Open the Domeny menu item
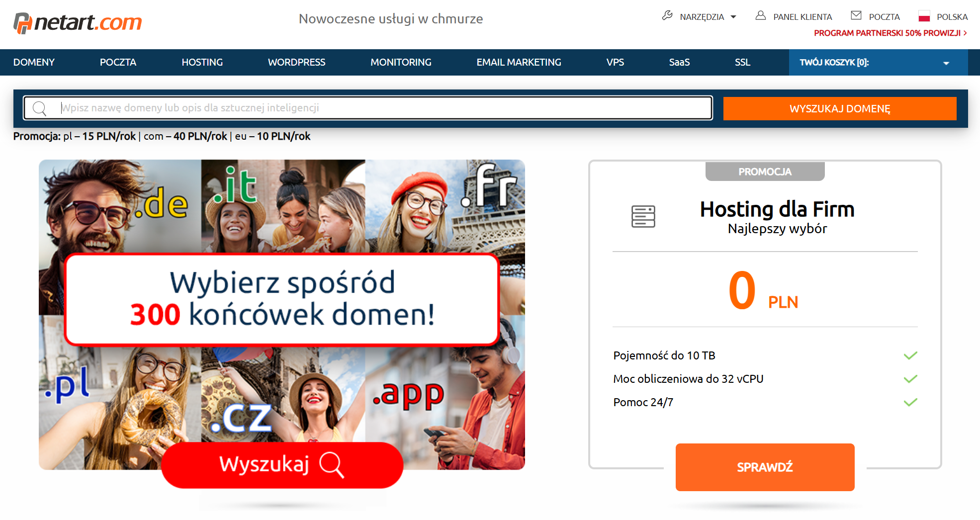980x520 pixels. point(34,62)
